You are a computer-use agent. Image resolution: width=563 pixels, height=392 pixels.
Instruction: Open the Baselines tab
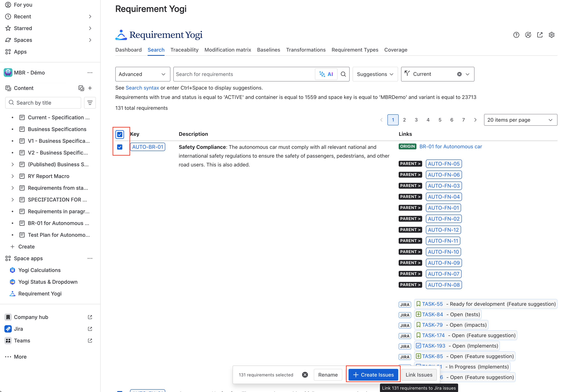268,50
